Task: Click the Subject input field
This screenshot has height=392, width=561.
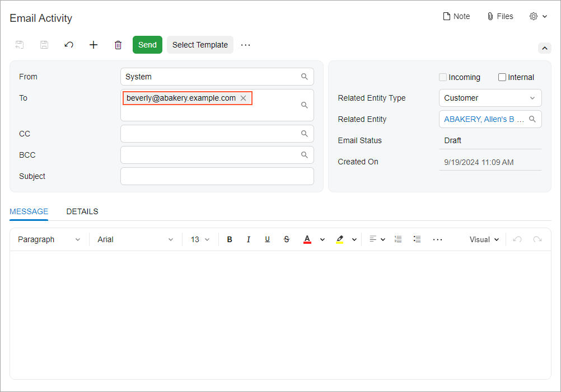Action: 217,176
